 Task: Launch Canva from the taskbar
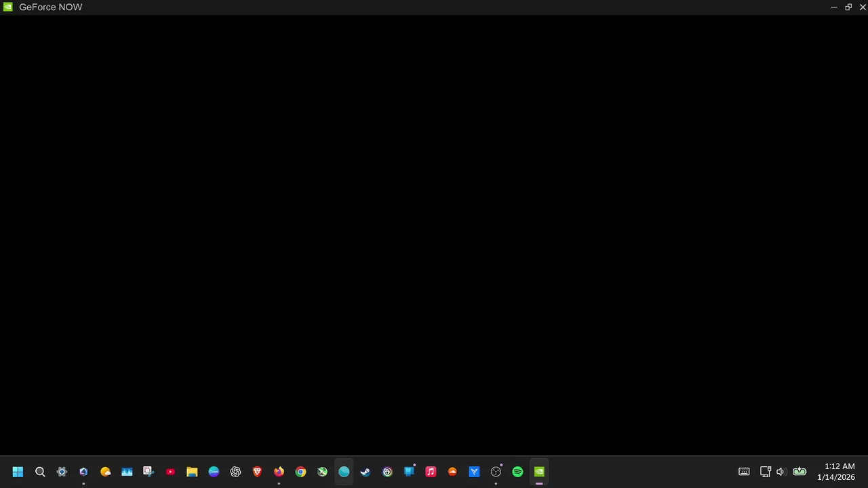214,472
